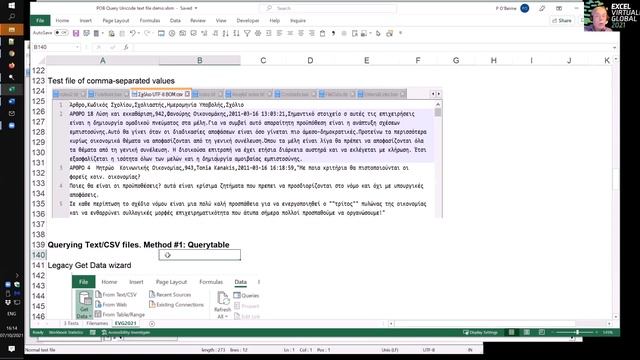This screenshot has width=640, height=360.
Task: Click the zoom percentage in status bar
Action: tap(608, 332)
